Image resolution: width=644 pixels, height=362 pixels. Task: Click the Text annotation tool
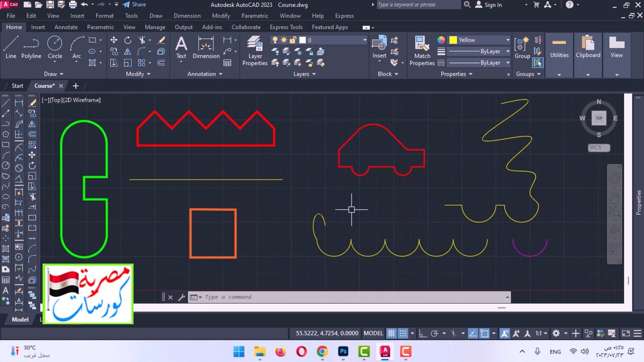(181, 48)
